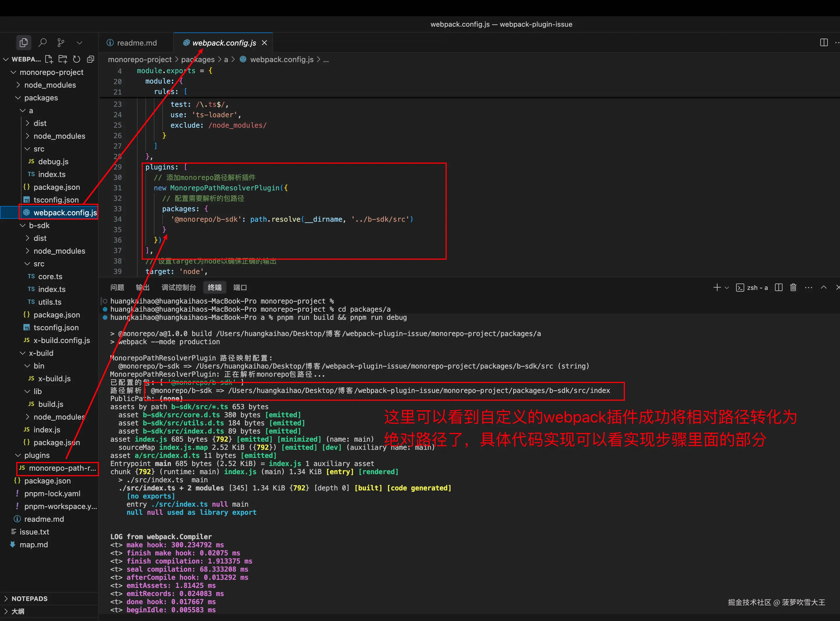Split the editor right
The height and width of the screenshot is (621, 840).
click(823, 43)
